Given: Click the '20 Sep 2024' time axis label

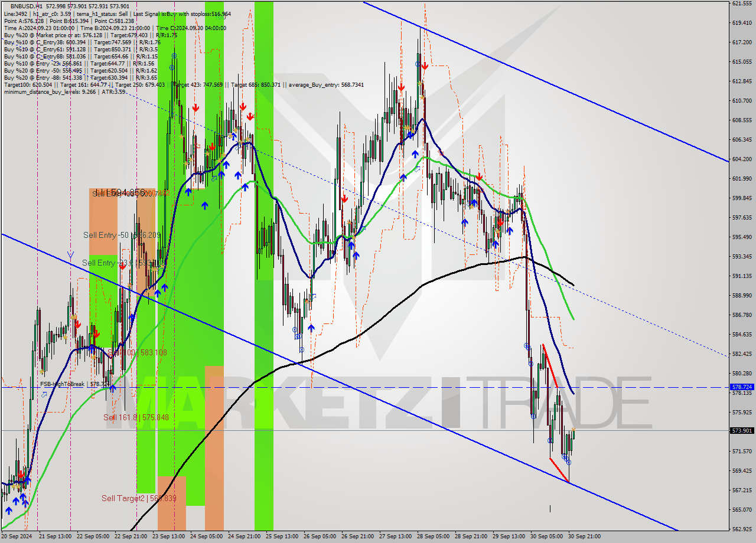Looking at the screenshot, I should pos(17,537).
